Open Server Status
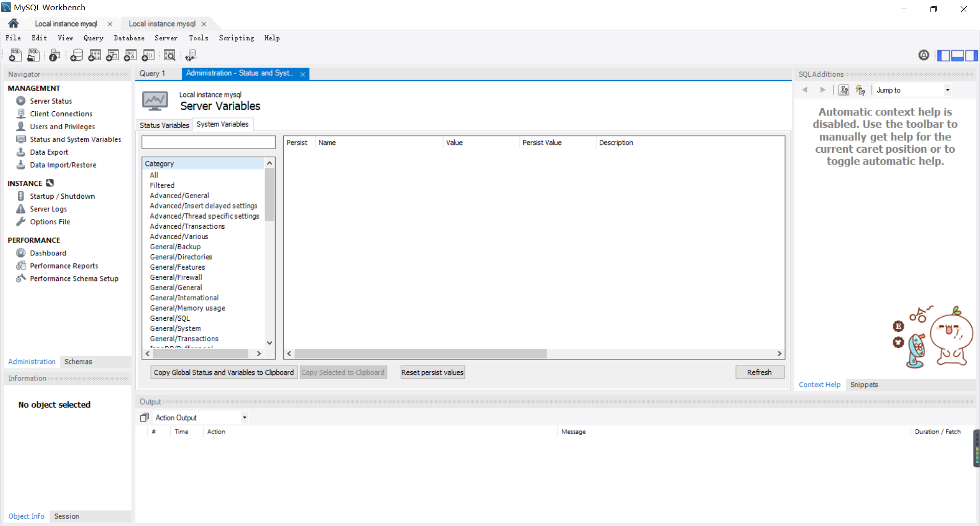This screenshot has width=980, height=526. [x=51, y=101]
